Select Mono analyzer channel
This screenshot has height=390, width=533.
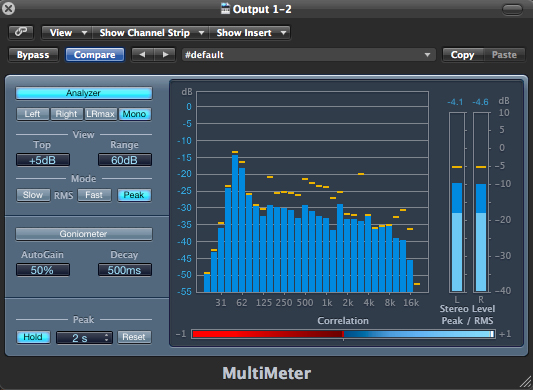(x=134, y=114)
